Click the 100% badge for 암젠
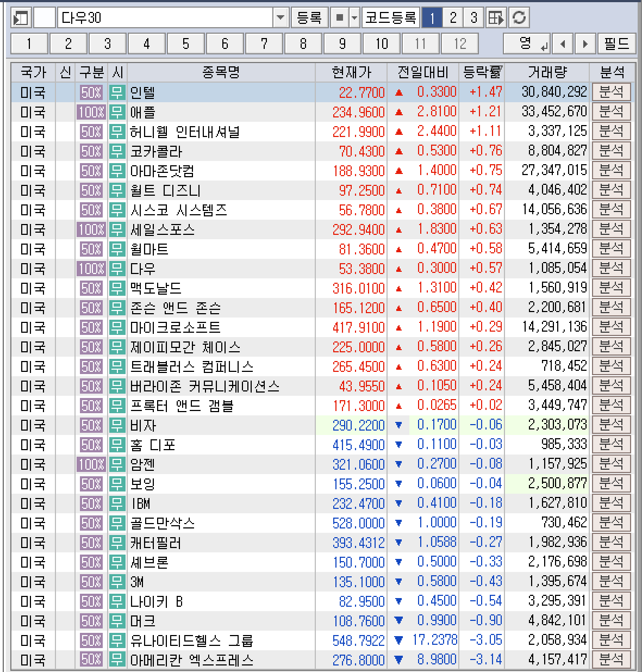Viewport: 642px width, 672px height. point(91,464)
